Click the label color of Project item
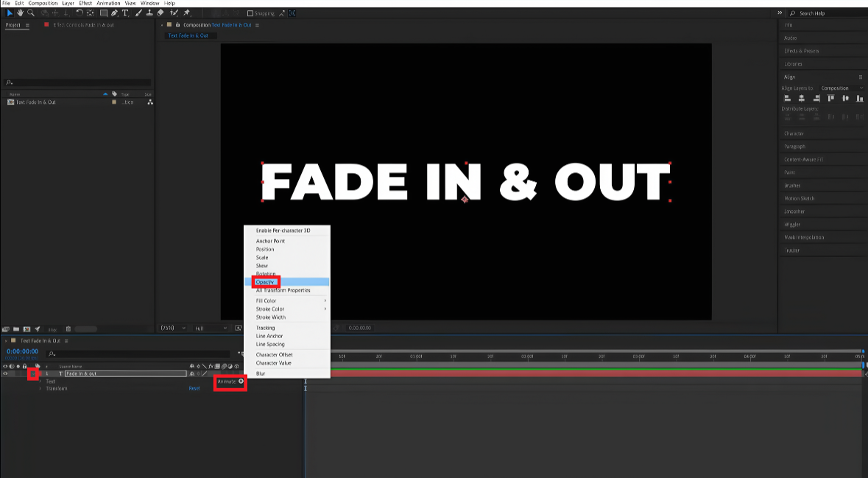This screenshot has width=868, height=478. pyautogui.click(x=114, y=102)
